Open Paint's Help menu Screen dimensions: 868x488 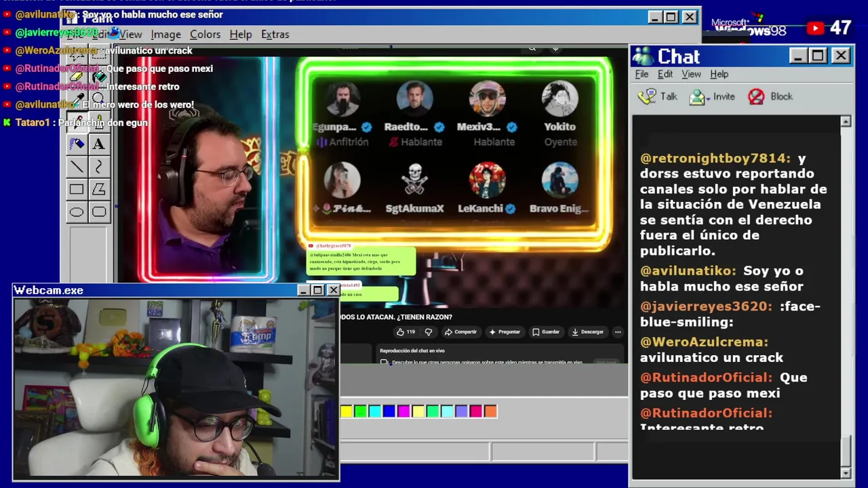pyautogui.click(x=240, y=34)
